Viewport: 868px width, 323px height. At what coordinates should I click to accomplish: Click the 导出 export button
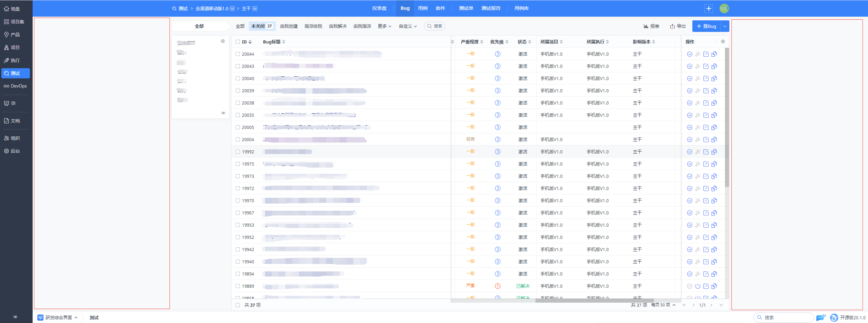click(x=678, y=26)
